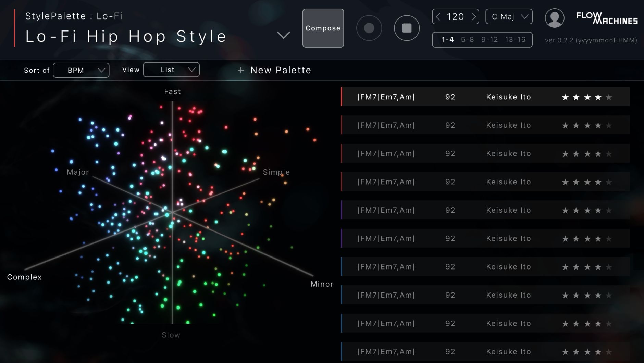Viewport: 644px width, 363px height.
Task: Click the Simple axis label
Action: click(x=276, y=172)
